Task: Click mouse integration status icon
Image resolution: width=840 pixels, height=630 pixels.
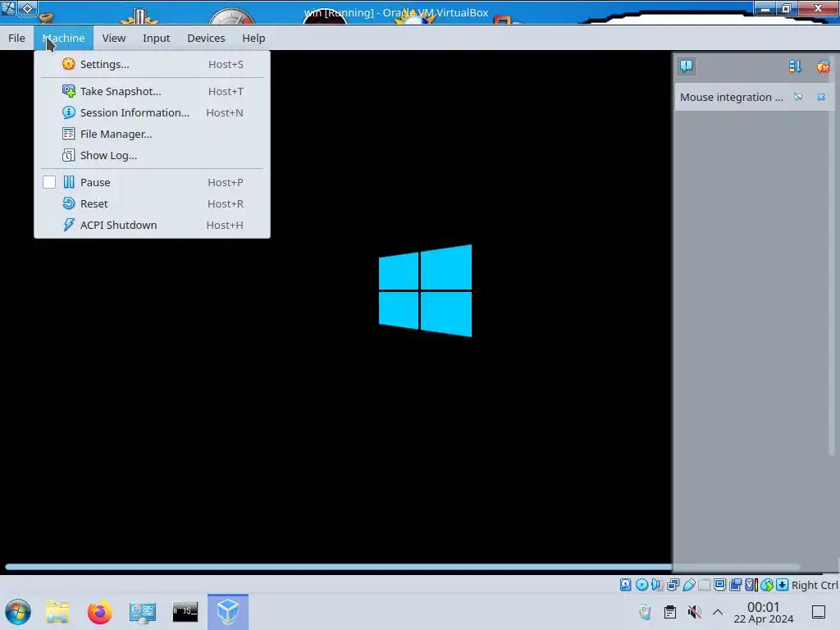Action: point(767,584)
